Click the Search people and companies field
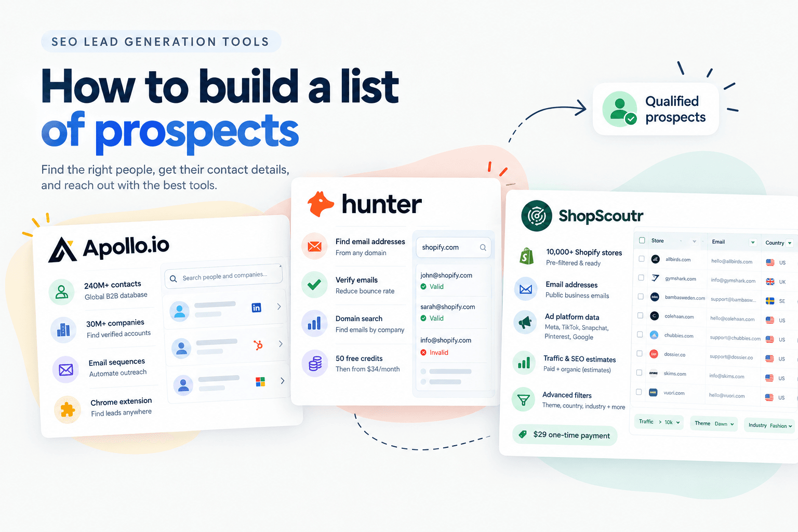 [x=224, y=276]
